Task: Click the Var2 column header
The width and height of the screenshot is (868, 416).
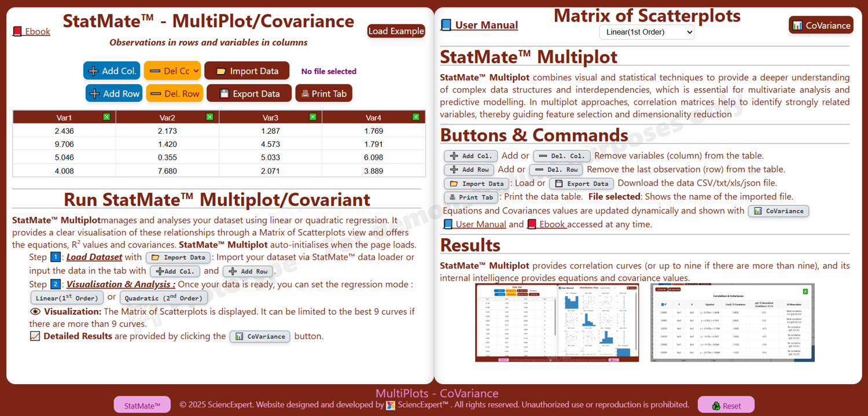Action: click(x=167, y=117)
